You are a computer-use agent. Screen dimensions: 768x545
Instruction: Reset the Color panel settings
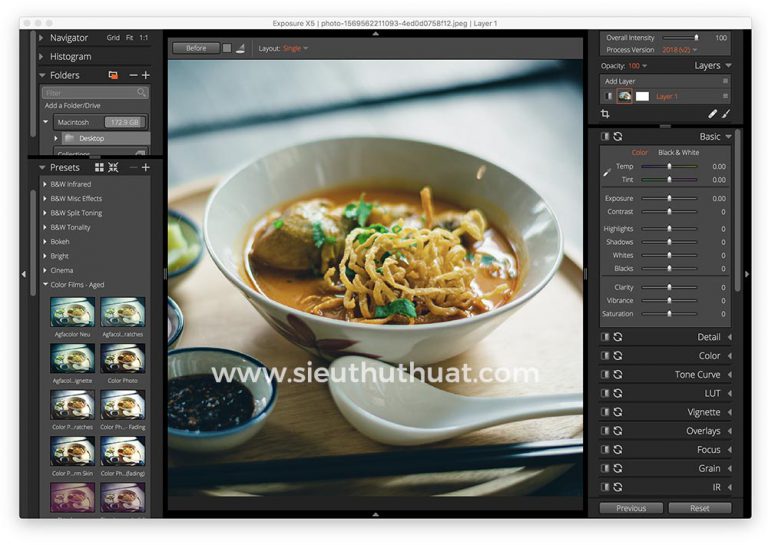tap(618, 355)
